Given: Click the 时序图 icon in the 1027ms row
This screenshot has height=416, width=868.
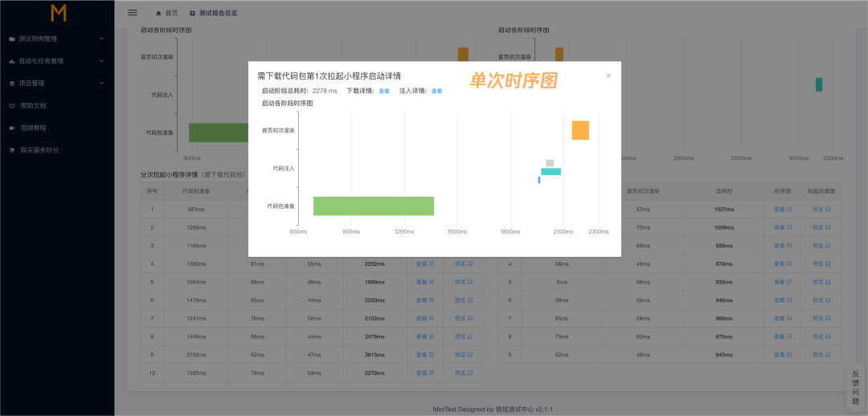Looking at the screenshot, I should 789,210.
